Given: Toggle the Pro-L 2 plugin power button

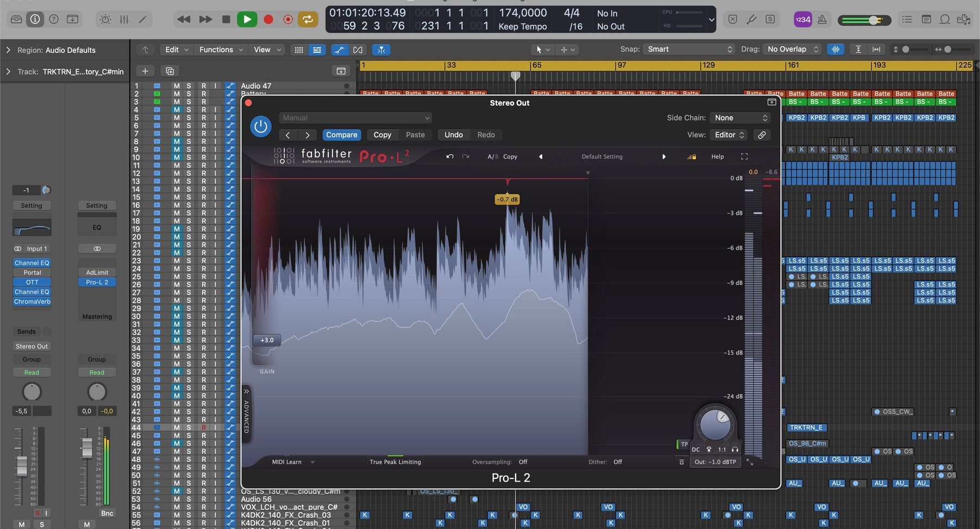Looking at the screenshot, I should coord(261,126).
